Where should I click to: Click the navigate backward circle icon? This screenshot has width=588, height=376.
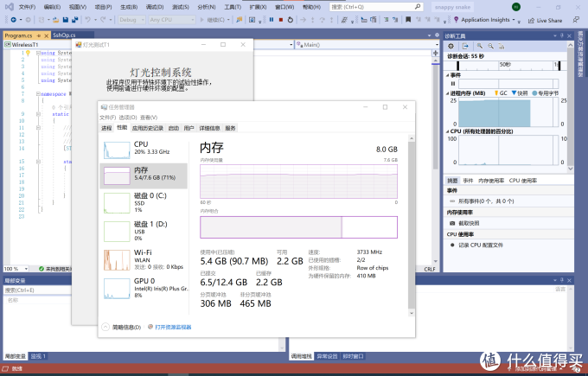[x=14, y=20]
